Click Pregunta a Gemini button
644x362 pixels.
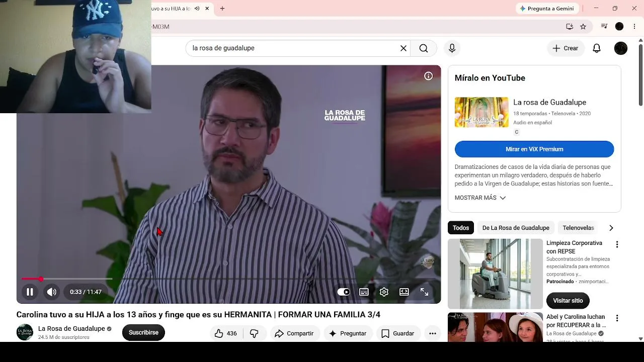coord(547,9)
